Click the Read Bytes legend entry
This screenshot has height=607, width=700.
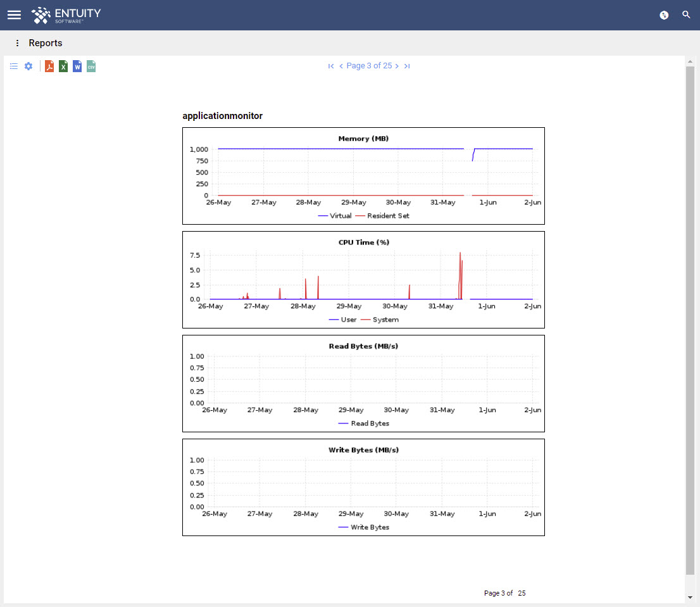tap(364, 423)
